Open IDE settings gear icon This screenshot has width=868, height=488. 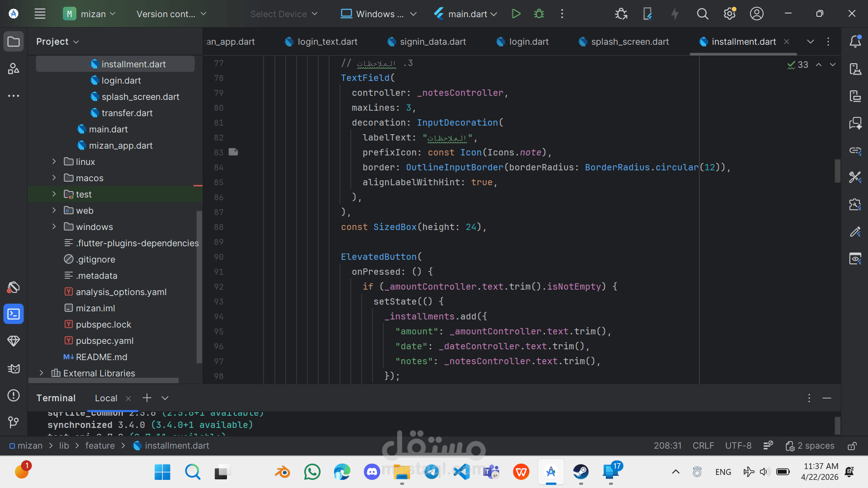click(729, 14)
